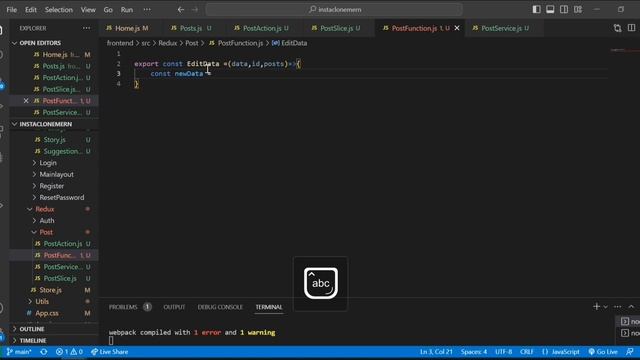Click the main branch indicator in status bar
The width and height of the screenshot is (640, 360).
tap(19, 352)
